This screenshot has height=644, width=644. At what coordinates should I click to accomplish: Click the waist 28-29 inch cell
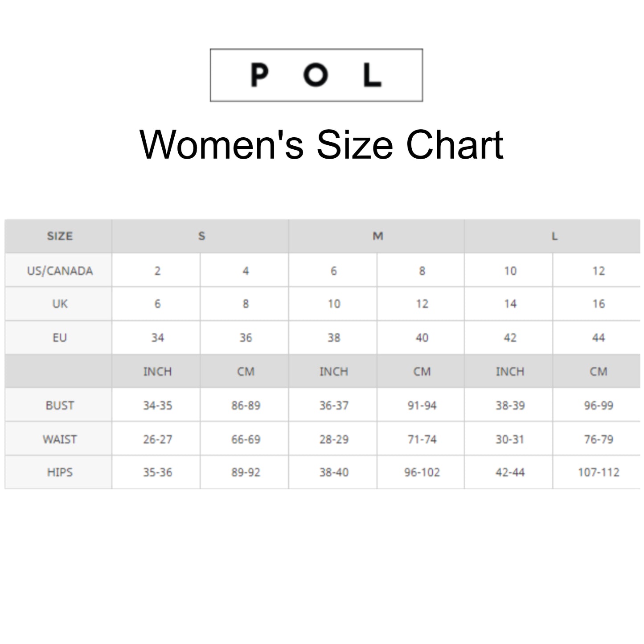pos(334,439)
